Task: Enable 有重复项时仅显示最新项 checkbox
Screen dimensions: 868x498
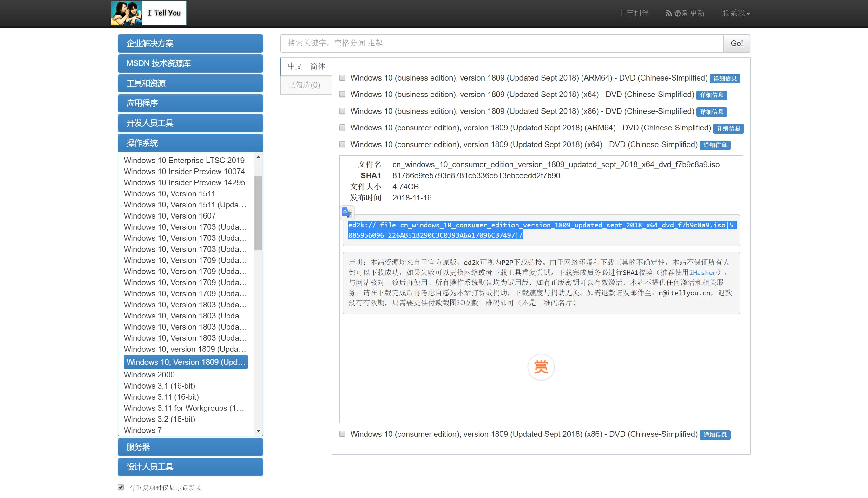Action: (121, 488)
